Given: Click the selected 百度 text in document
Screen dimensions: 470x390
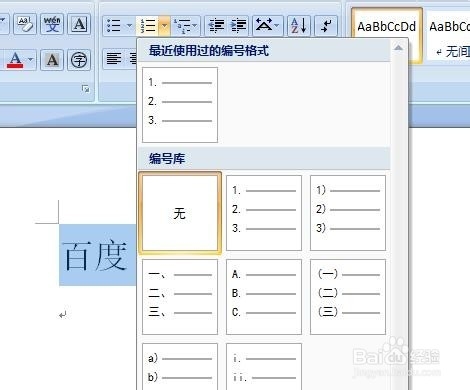Looking at the screenshot, I should (x=95, y=256).
